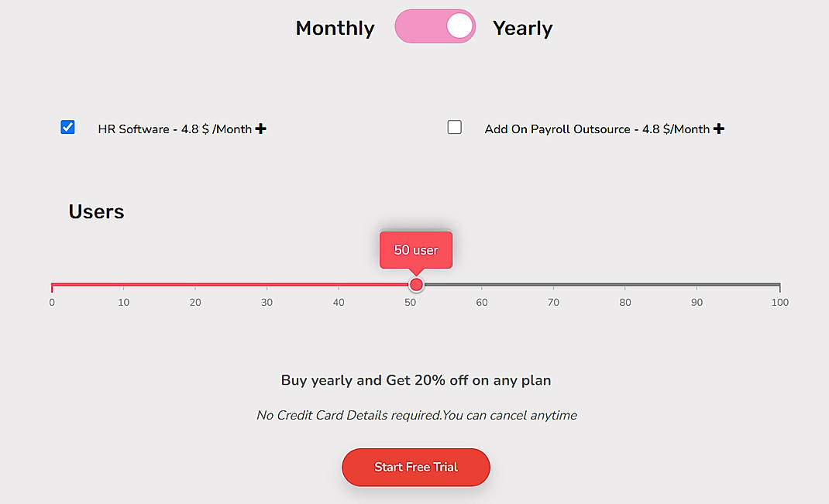Image resolution: width=829 pixels, height=504 pixels.
Task: Click the Users section heading
Action: click(96, 211)
